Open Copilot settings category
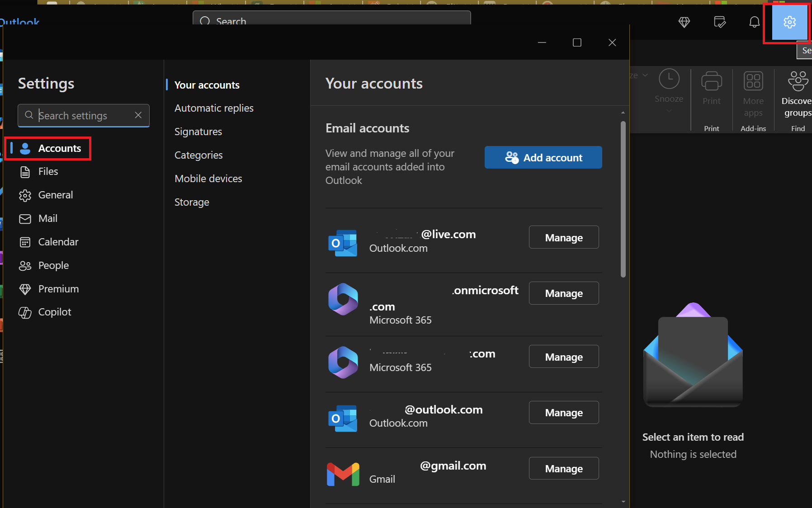The width and height of the screenshot is (812, 508). 45,312
